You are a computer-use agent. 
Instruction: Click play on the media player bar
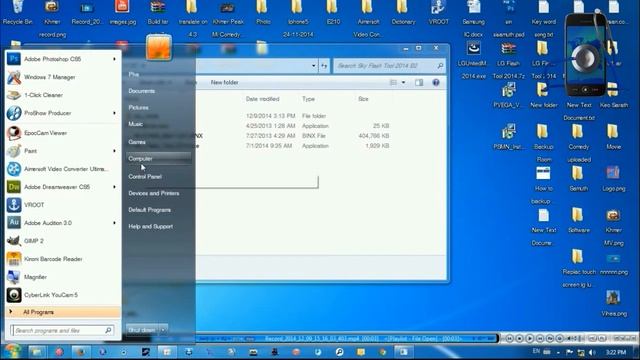530,338
